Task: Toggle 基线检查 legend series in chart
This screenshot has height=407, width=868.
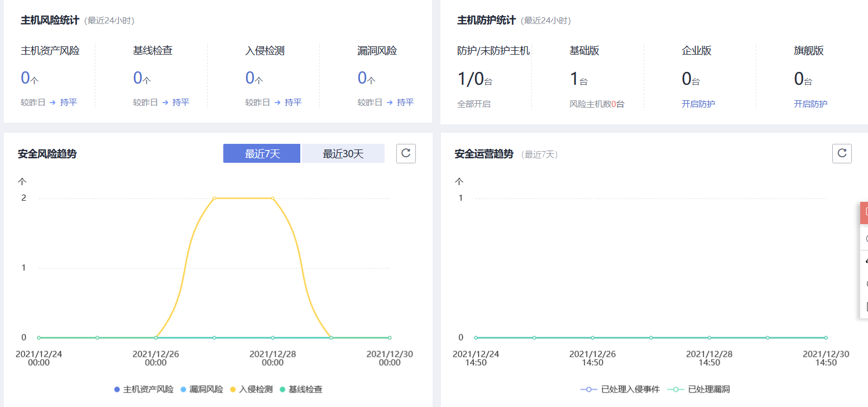Action: point(301,389)
